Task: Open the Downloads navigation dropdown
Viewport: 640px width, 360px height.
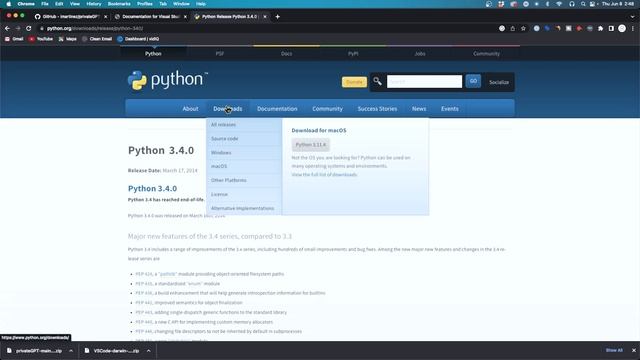Action: 228,109
